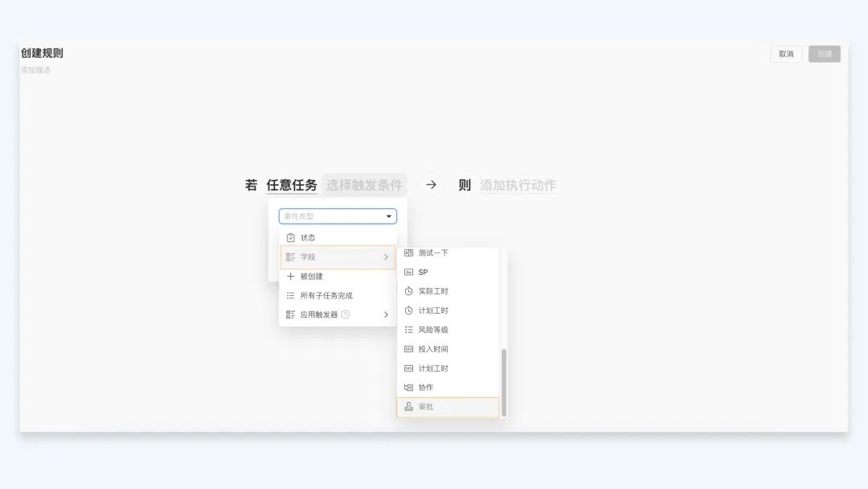The width and height of the screenshot is (868, 489).
Task: Click the clock icon beside 实际工时
Action: pos(408,291)
